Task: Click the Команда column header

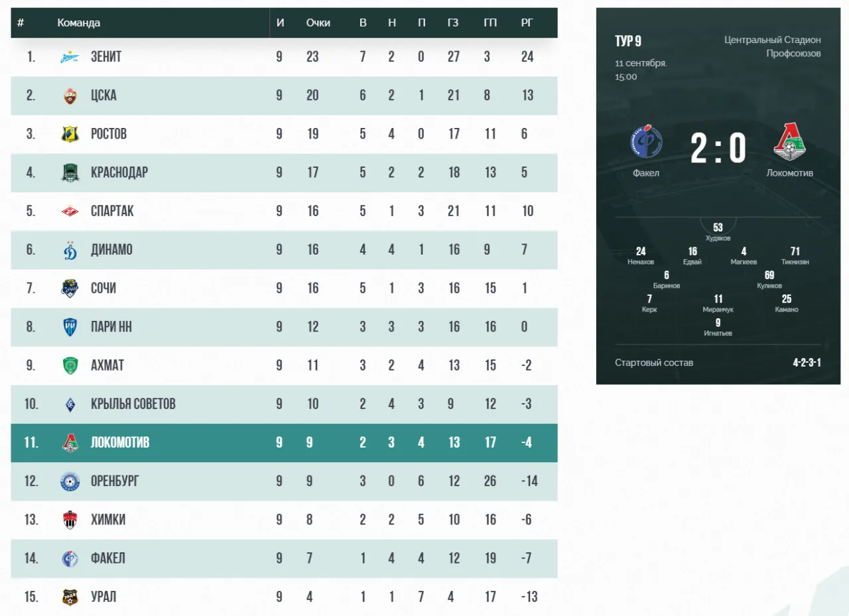Action: 79,23
